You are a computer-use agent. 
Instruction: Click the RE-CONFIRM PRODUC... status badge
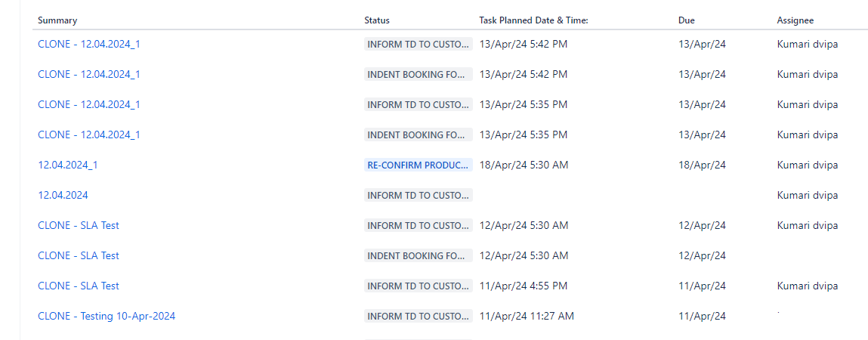click(418, 165)
